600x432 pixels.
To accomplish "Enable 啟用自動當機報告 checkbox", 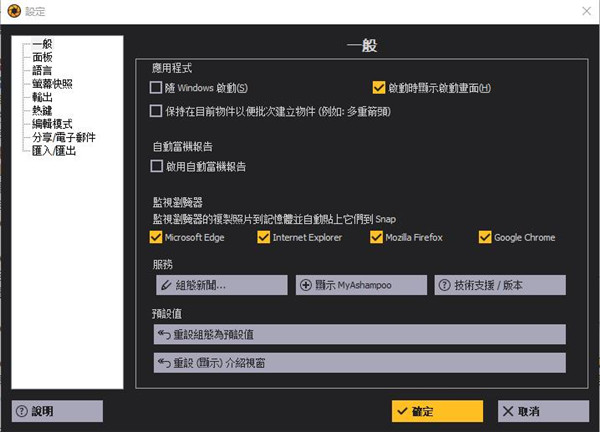I will coord(156,166).
